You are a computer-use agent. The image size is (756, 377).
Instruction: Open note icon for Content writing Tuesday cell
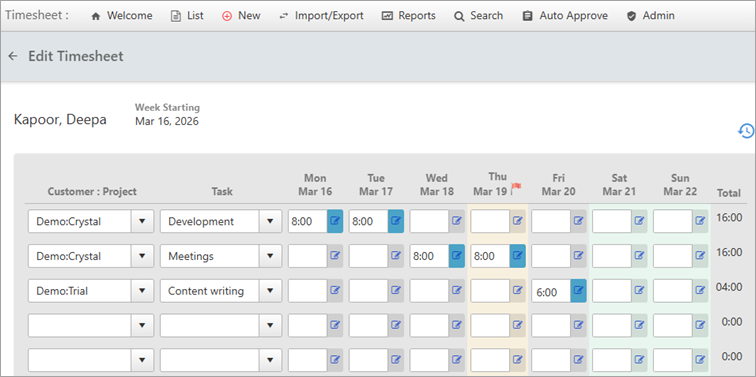tap(396, 291)
